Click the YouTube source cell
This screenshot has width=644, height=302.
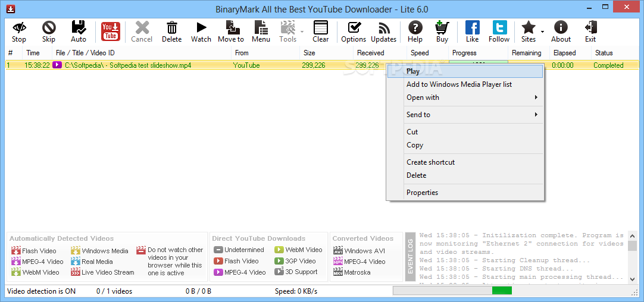246,65
